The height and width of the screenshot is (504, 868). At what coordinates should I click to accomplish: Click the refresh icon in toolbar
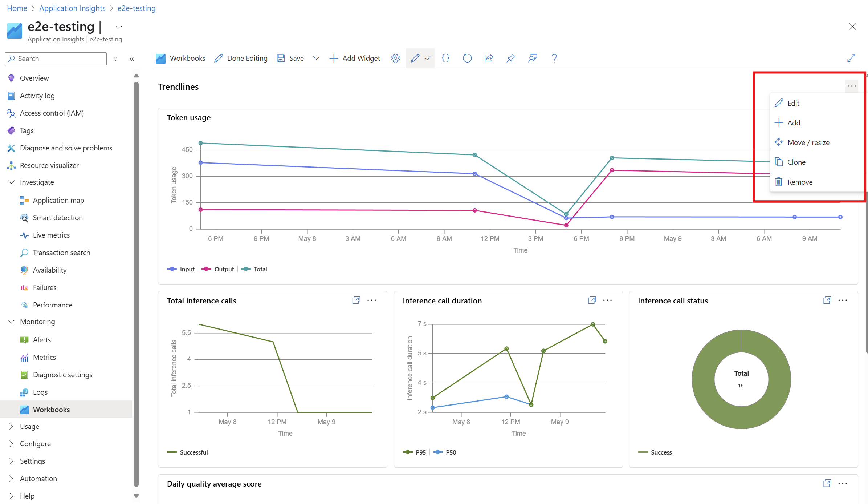coord(467,58)
